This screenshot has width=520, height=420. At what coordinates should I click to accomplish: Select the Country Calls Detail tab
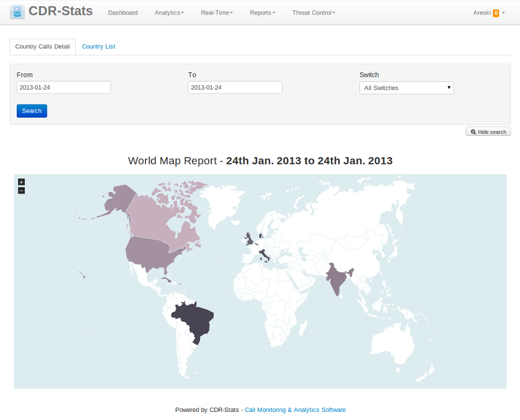coord(42,47)
